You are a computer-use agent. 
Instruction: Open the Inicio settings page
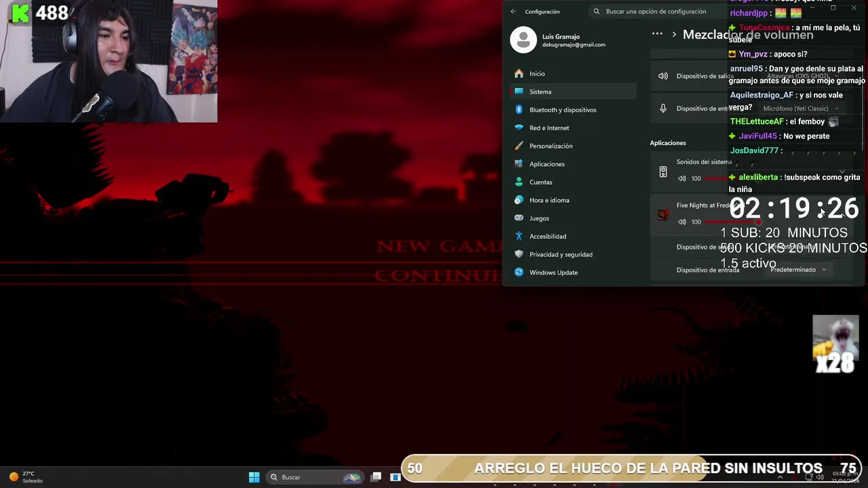coord(573,73)
